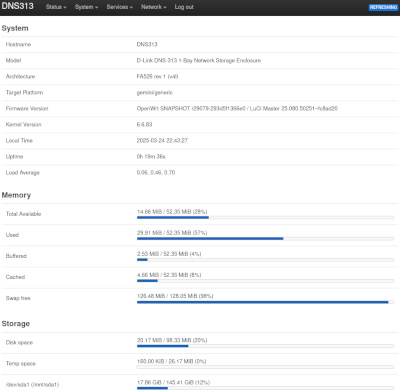Click the Load Average label
This screenshot has width=400, height=392.
click(23, 172)
